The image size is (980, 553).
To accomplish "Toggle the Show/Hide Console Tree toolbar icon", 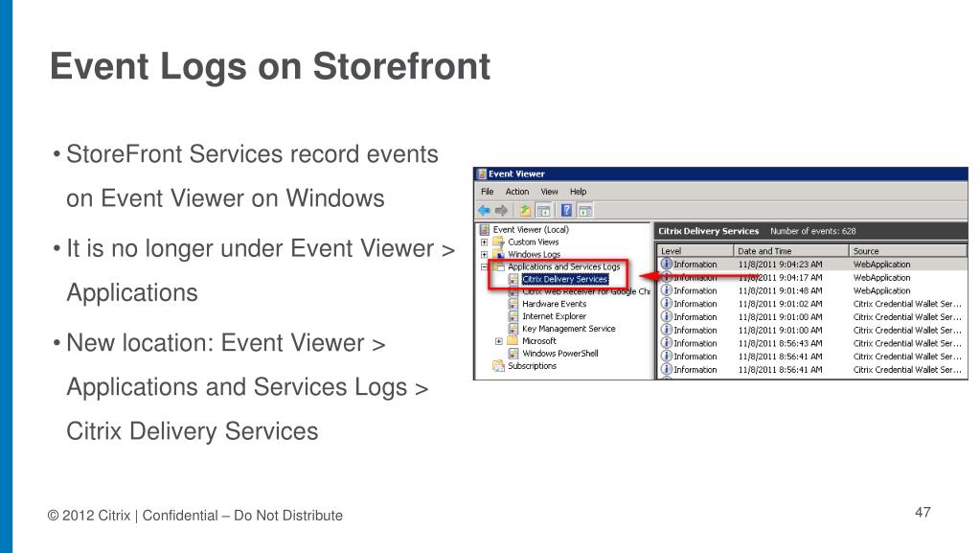I will pyautogui.click(x=544, y=211).
